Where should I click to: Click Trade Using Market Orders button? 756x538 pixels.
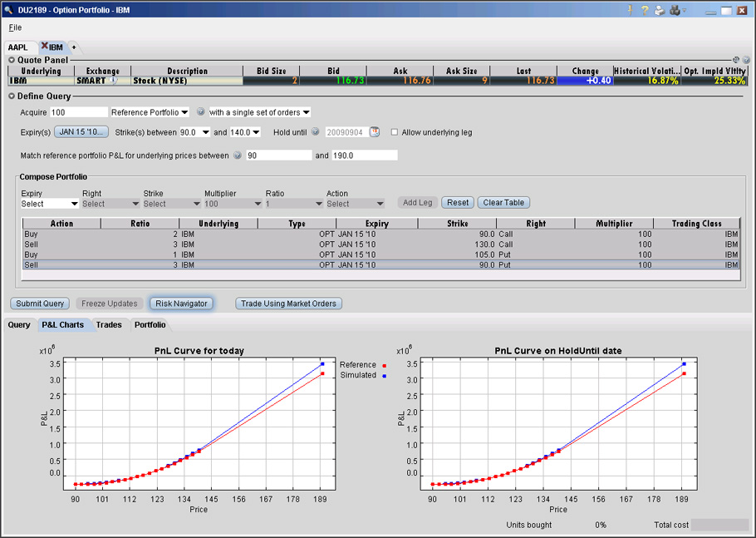coord(288,304)
